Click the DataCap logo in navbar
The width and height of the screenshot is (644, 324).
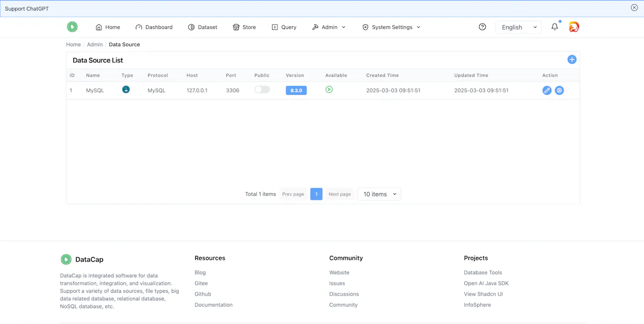point(72,27)
